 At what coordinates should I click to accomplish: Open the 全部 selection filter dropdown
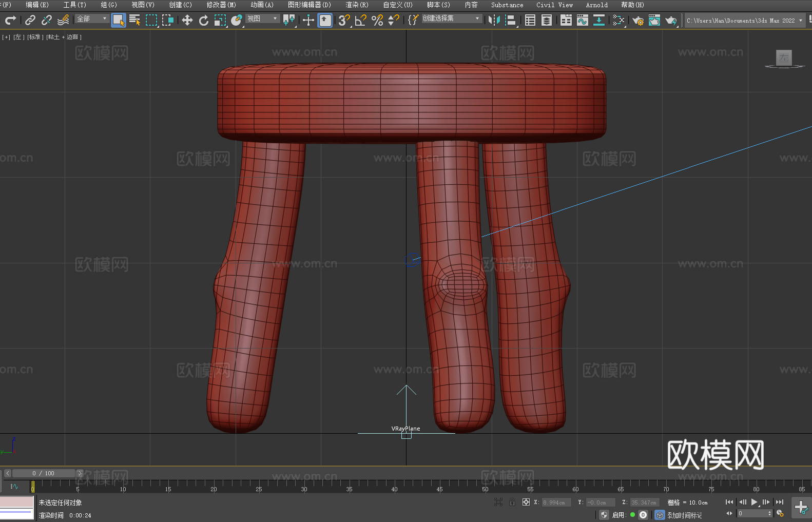pos(92,18)
